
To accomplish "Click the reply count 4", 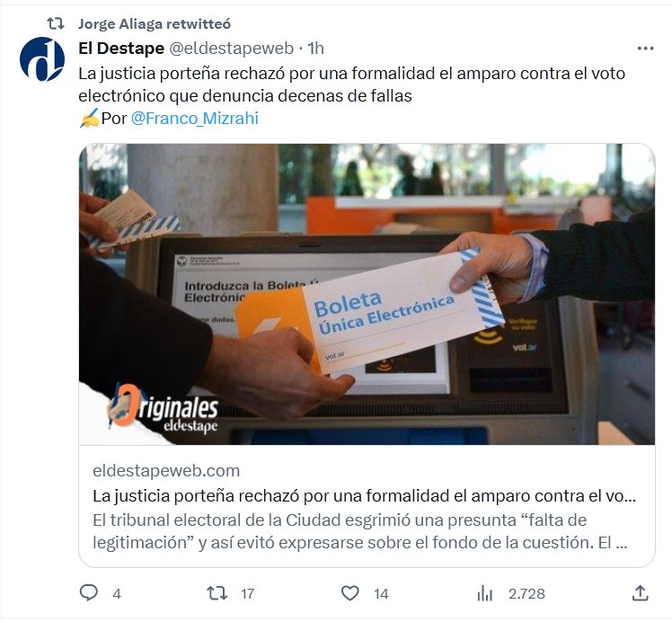I will pos(117,594).
